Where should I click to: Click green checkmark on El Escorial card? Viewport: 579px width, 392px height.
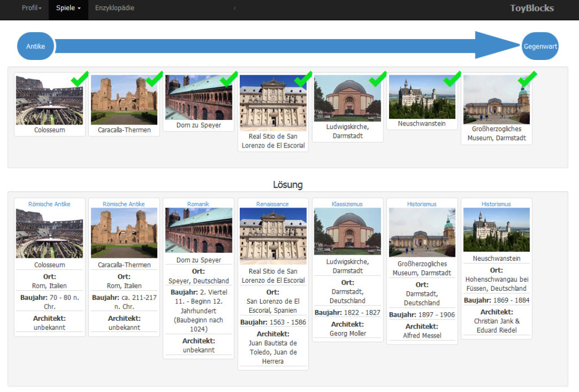click(x=304, y=79)
